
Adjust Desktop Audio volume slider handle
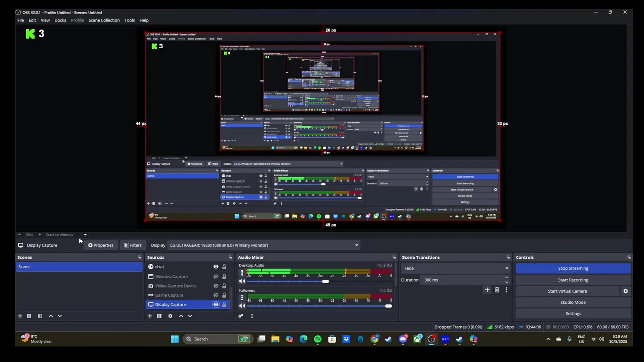point(325,281)
